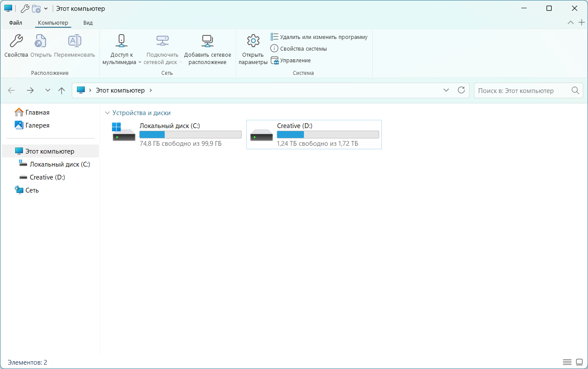Screen dimensions: 588x369
Task: Click Галерея picture icon in sidebar
Action: [x=19, y=125]
